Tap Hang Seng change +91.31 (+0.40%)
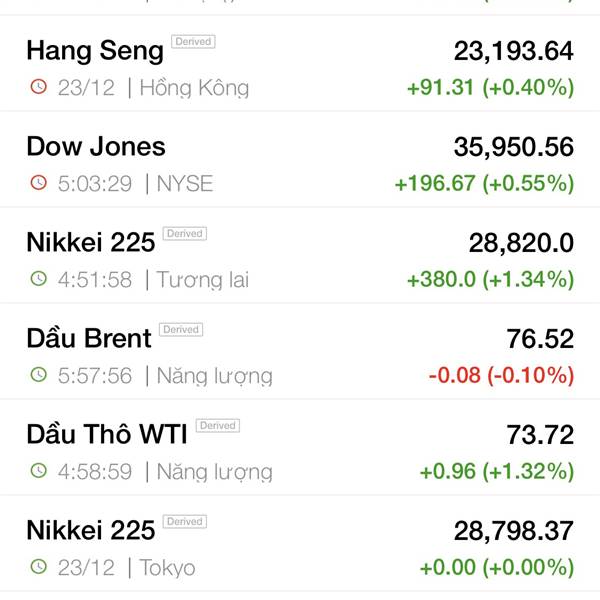This screenshot has height=600, width=600. pyautogui.click(x=491, y=88)
